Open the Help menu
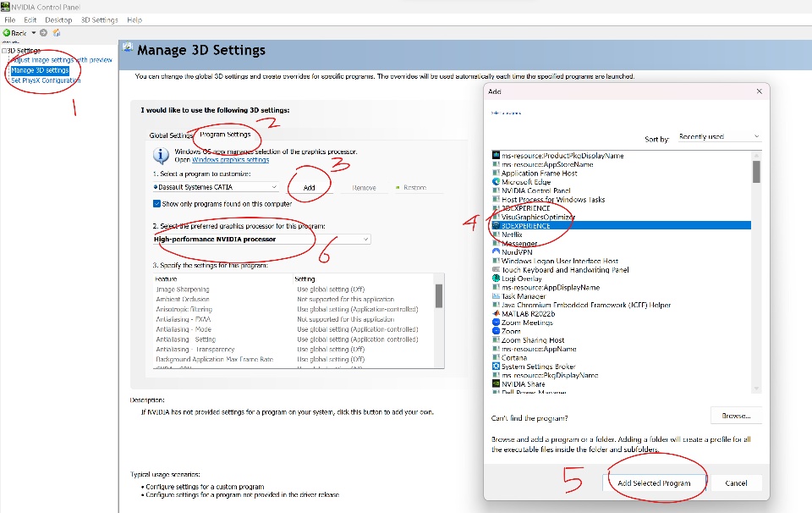Image resolution: width=812 pixels, height=513 pixels. click(x=134, y=19)
